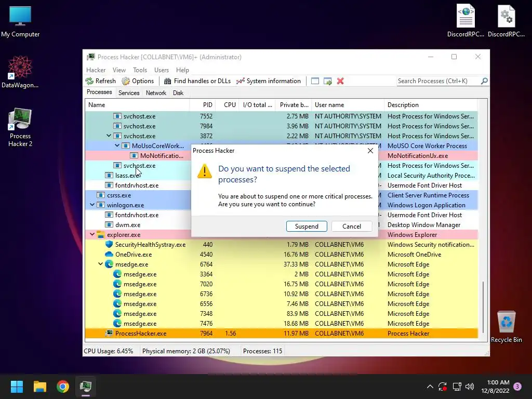Collapse the explorer.exe tree node

click(x=92, y=234)
